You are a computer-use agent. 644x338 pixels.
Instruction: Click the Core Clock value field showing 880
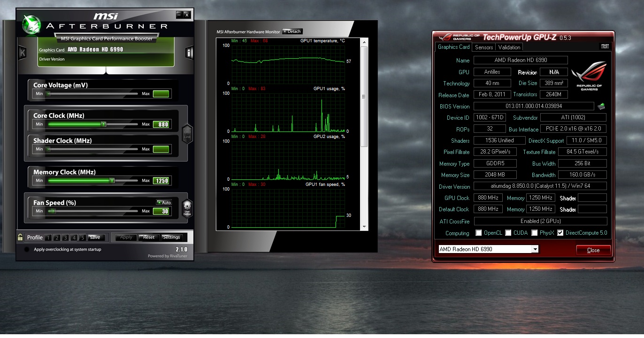[161, 124]
